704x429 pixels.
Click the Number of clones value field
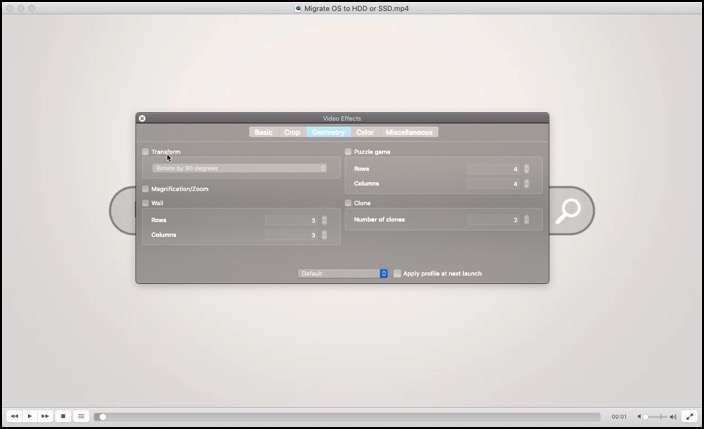coord(494,220)
